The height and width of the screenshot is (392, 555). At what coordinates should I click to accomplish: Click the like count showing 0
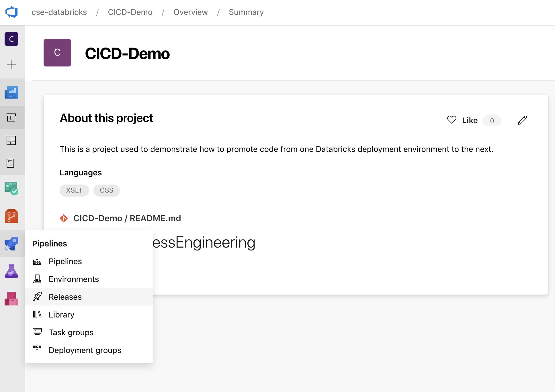coord(492,120)
